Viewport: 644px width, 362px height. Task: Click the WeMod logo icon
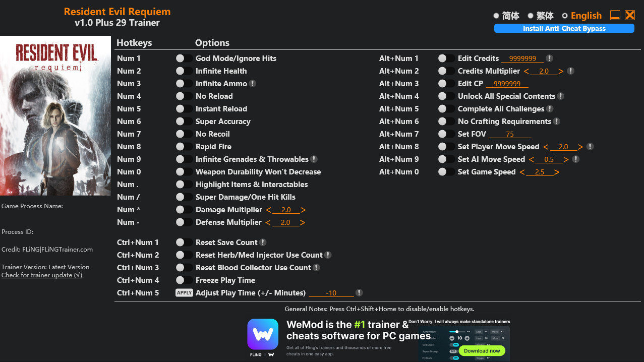[x=263, y=334]
